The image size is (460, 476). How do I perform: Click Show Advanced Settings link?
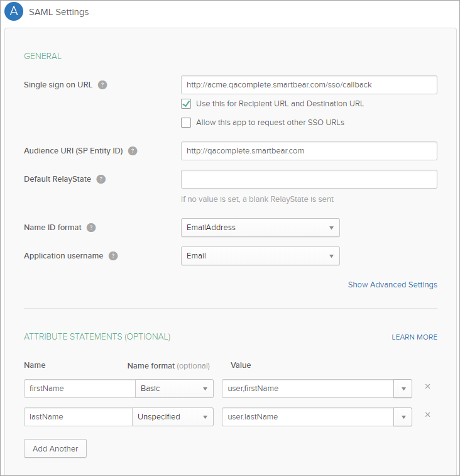392,285
